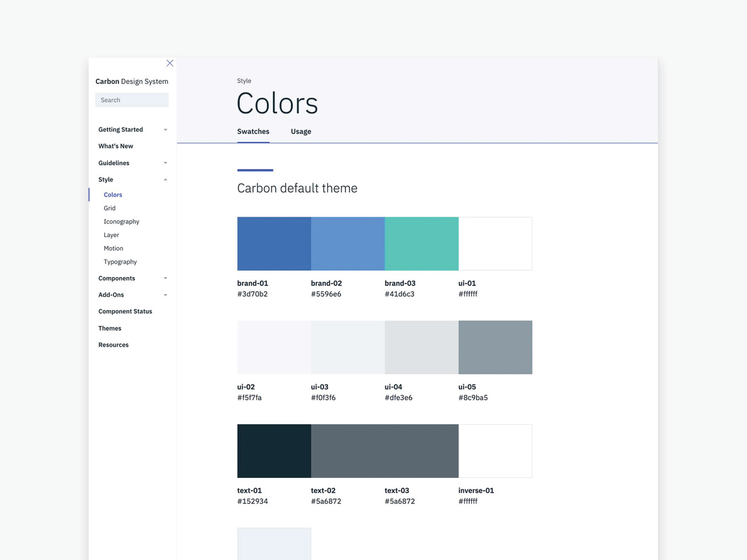This screenshot has height=560, width=747.
Task: Select the Style nav heading
Action: click(x=106, y=180)
